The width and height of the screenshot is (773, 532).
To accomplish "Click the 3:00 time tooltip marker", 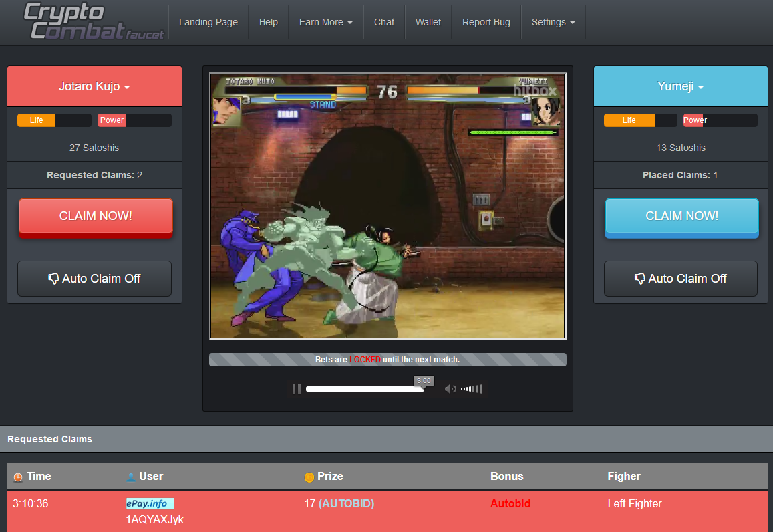I will [x=424, y=381].
